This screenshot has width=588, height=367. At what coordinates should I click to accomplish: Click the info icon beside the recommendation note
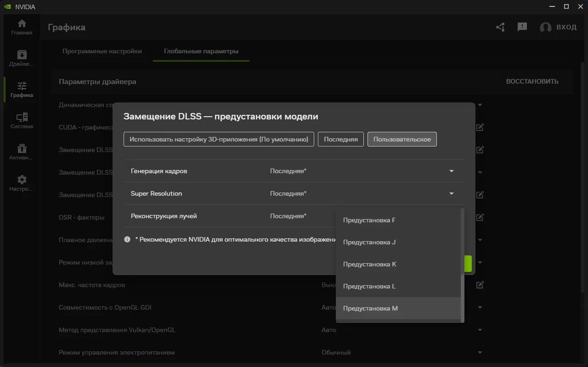pyautogui.click(x=127, y=239)
